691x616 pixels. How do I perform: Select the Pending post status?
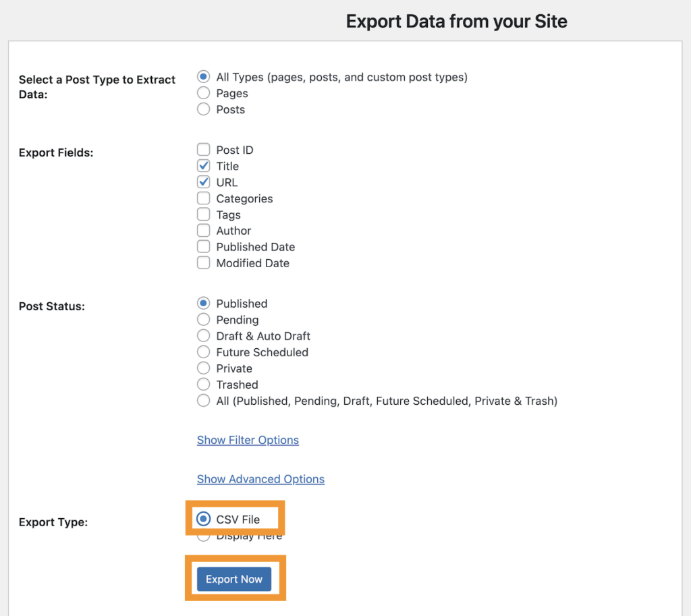coord(203,319)
